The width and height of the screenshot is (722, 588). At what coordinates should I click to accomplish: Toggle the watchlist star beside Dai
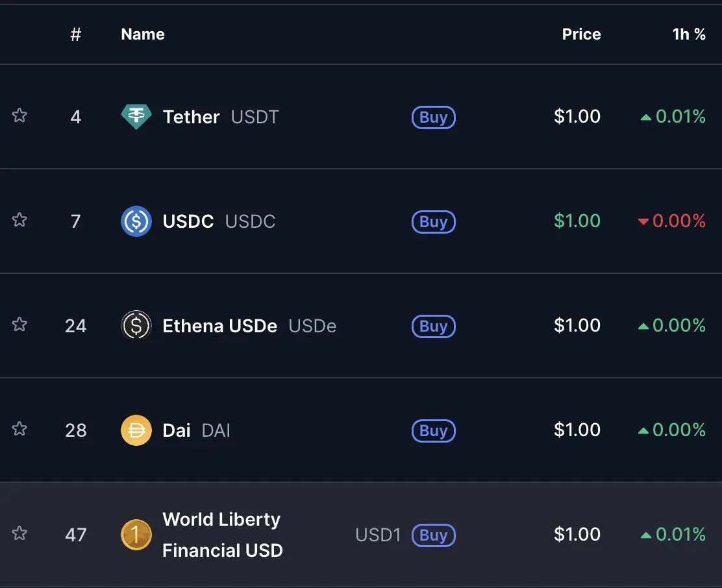(x=19, y=428)
